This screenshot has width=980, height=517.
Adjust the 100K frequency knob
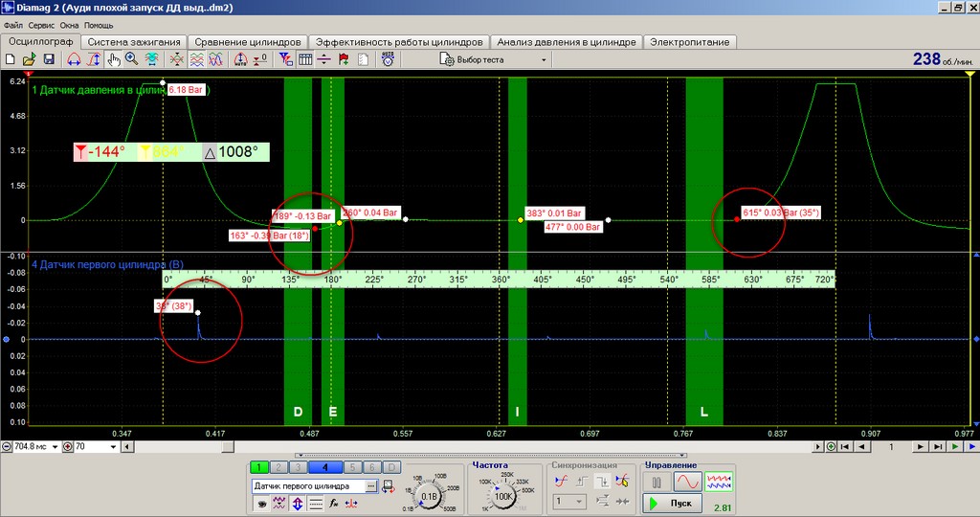coord(503,496)
